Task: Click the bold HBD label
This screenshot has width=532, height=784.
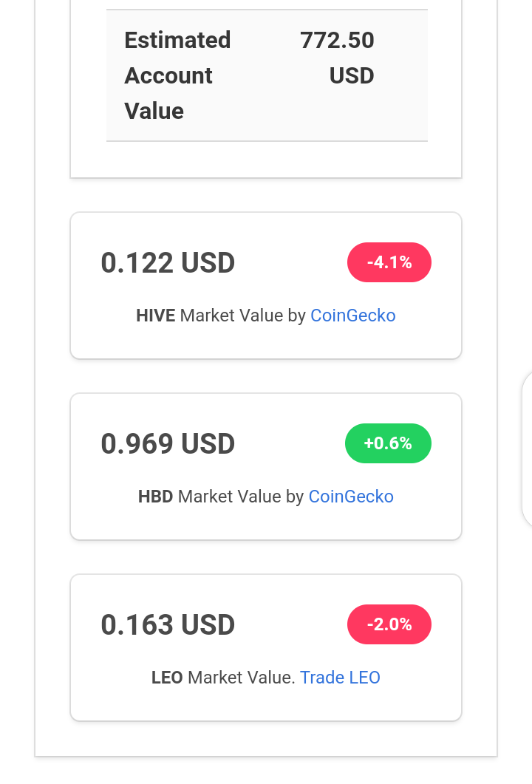Action: (x=155, y=497)
